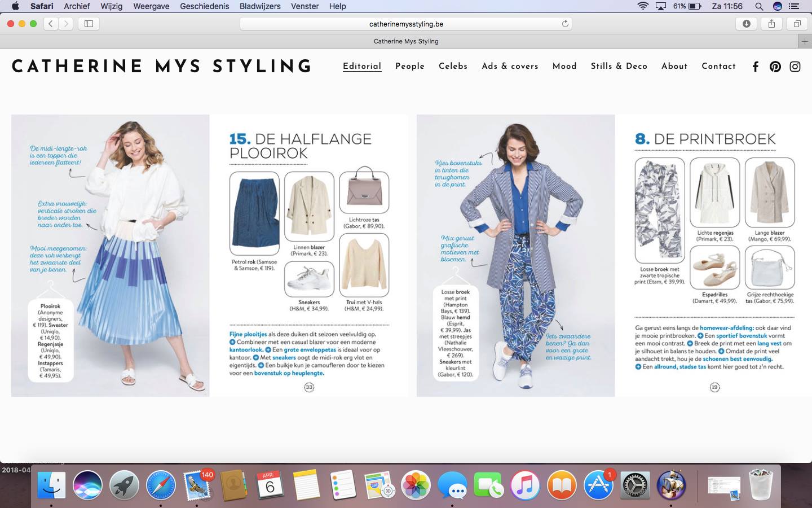Screen dimensions: 812x508
Task: Open the About page
Action: click(x=674, y=66)
